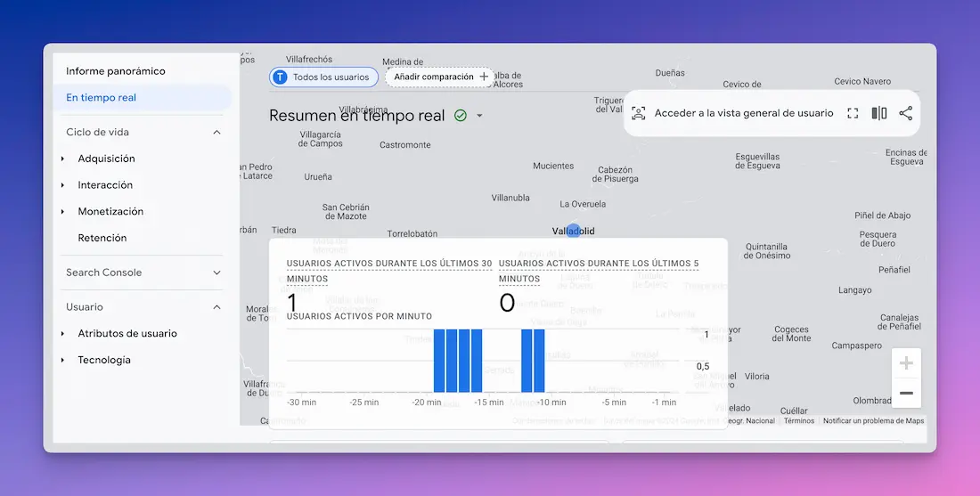980x496 pixels.
Task: Zoom out the map with minus button
Action: point(906,393)
